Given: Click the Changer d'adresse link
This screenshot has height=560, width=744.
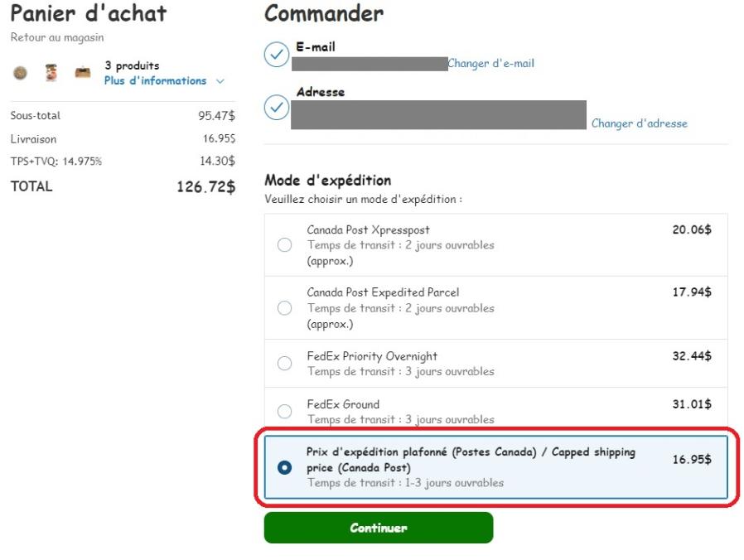Looking at the screenshot, I should [x=639, y=123].
